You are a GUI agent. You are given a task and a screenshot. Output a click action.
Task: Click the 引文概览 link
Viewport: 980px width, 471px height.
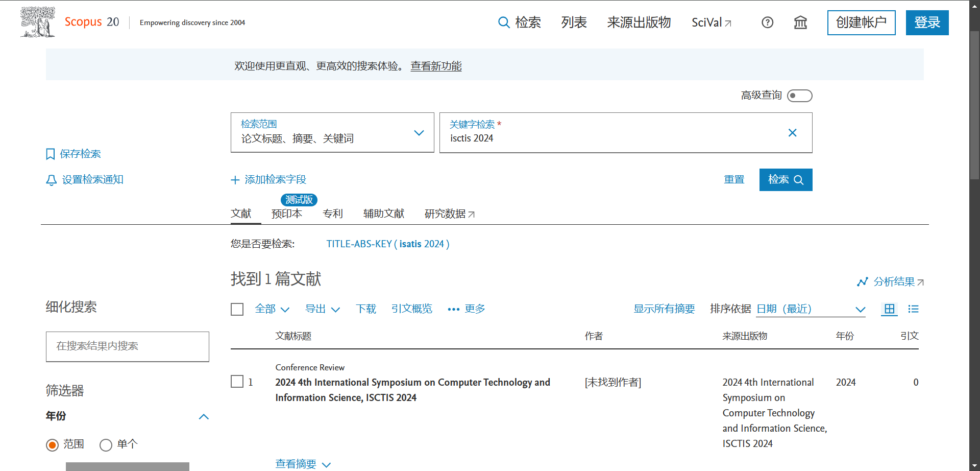pos(412,309)
